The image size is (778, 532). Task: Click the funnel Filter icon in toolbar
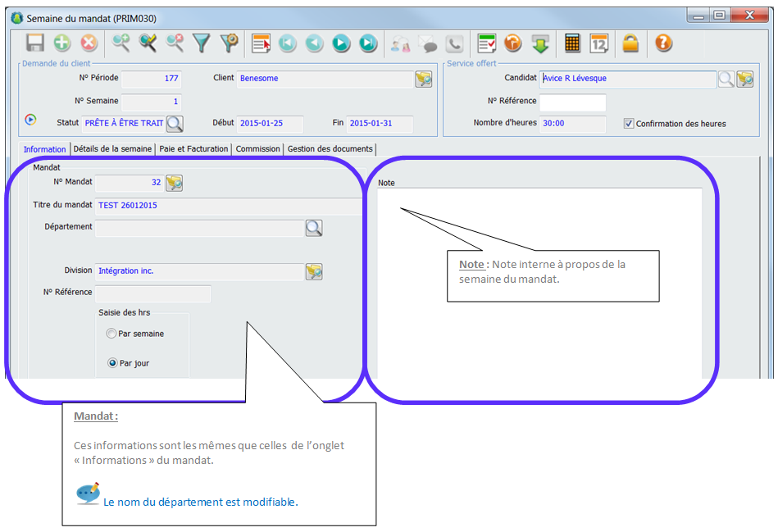coord(202,43)
